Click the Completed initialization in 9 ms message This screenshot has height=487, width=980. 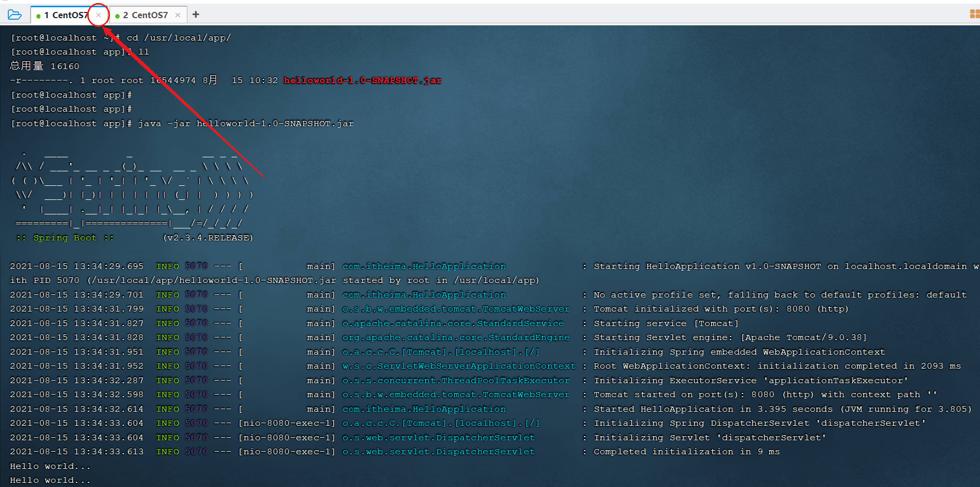(x=686, y=452)
